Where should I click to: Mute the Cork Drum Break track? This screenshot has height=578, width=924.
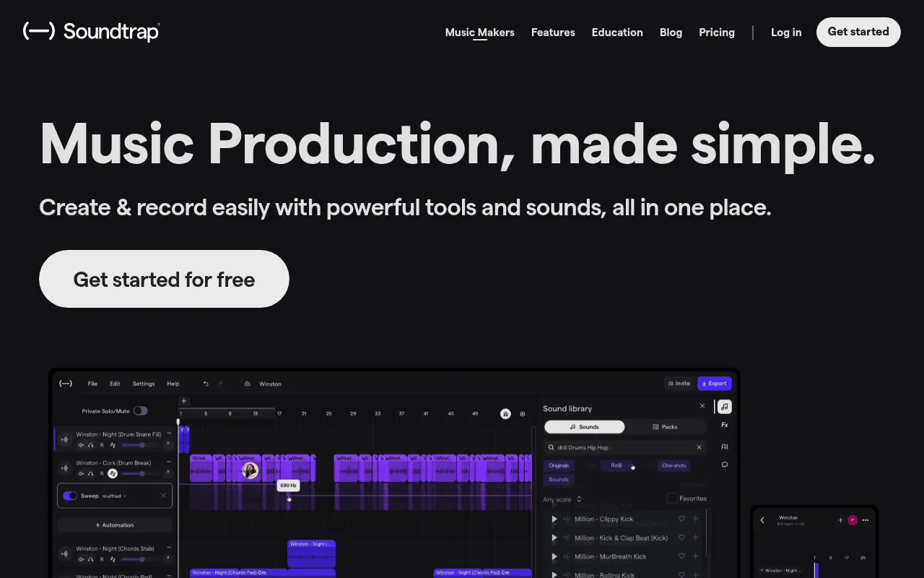81,473
